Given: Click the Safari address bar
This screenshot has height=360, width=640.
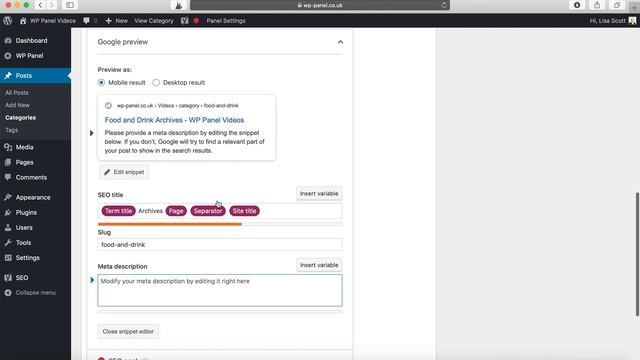Looking at the screenshot, I should (320, 5).
